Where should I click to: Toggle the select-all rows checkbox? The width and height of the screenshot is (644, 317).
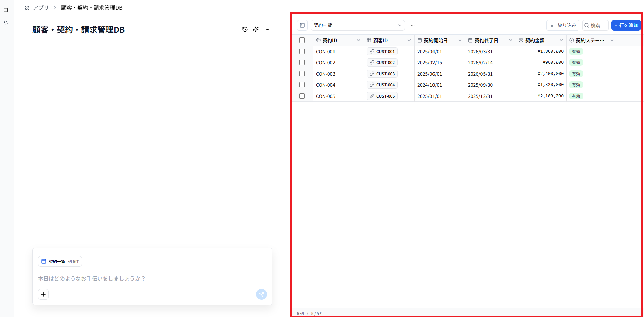coord(302,40)
